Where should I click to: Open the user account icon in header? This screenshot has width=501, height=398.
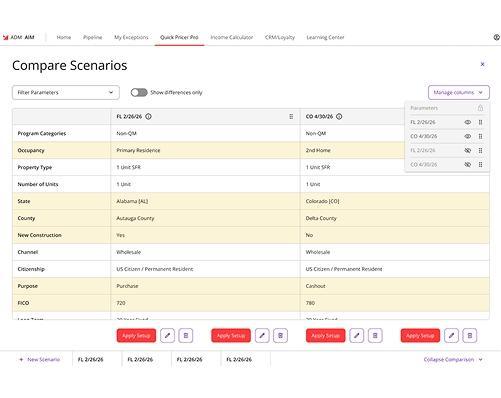click(x=497, y=37)
